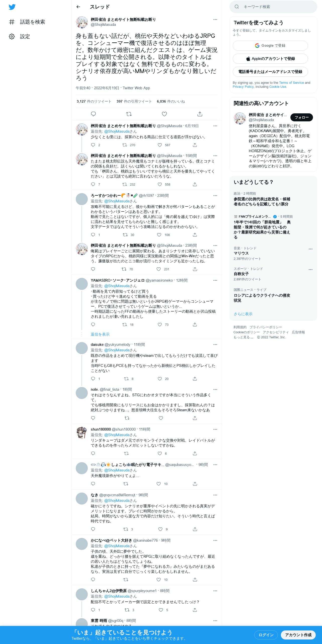Open さらに表示 under trends

tap(243, 314)
